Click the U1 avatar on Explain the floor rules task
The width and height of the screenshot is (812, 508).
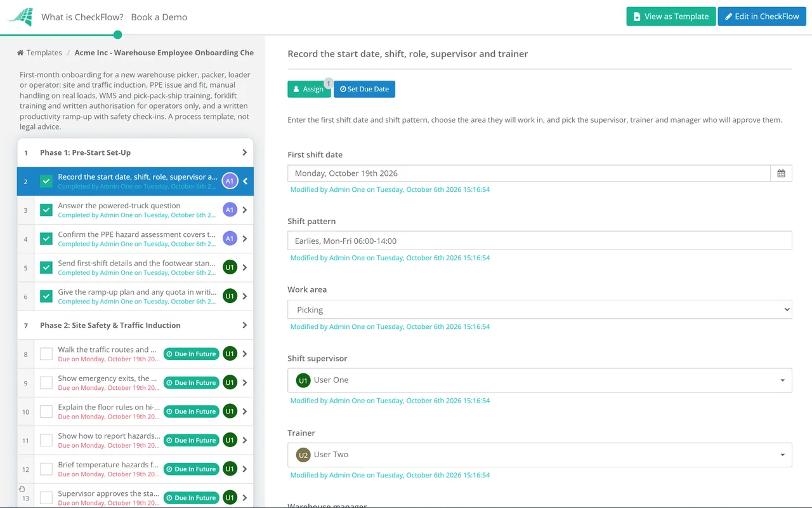pyautogui.click(x=230, y=411)
